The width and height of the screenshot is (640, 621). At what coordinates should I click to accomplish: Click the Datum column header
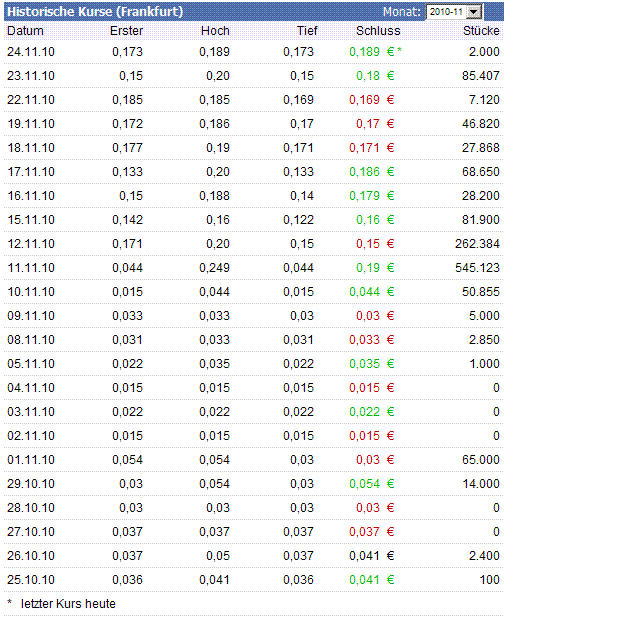[x=25, y=31]
